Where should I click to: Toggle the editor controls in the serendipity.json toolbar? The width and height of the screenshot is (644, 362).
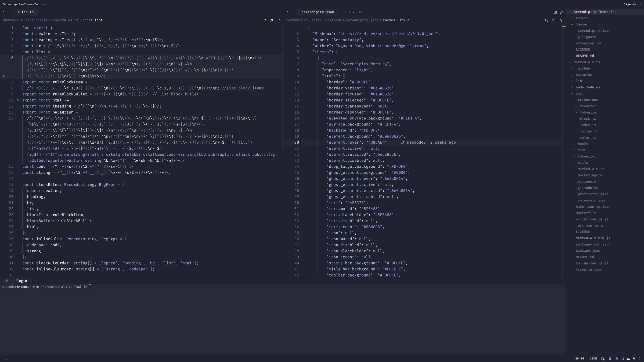click(x=561, y=20)
